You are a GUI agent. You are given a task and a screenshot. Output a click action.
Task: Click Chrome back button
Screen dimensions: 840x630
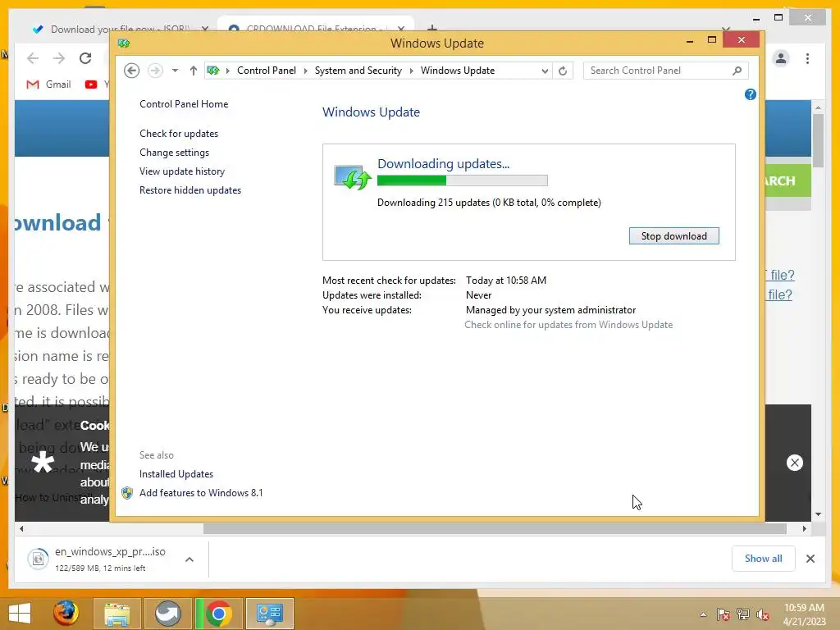pyautogui.click(x=33, y=58)
